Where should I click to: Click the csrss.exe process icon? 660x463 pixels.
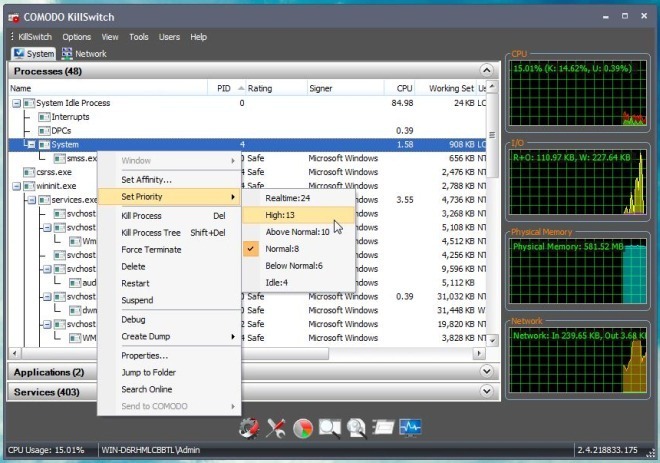29,172
